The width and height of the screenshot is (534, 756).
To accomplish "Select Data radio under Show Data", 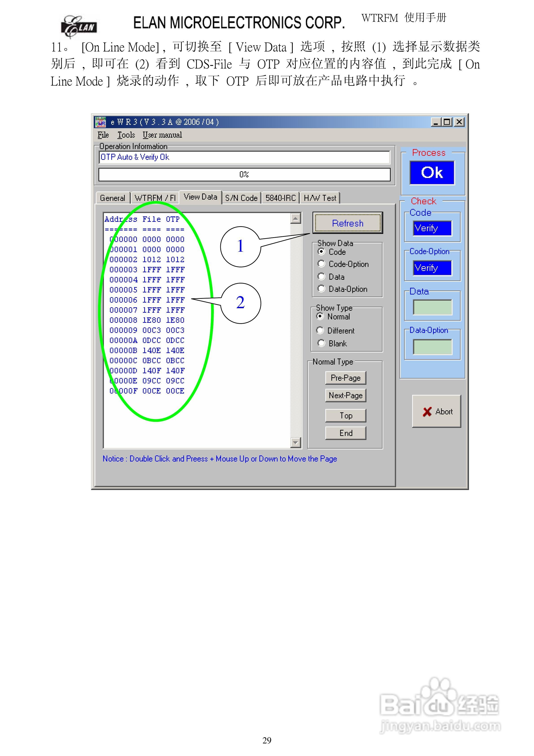I will click(x=321, y=277).
